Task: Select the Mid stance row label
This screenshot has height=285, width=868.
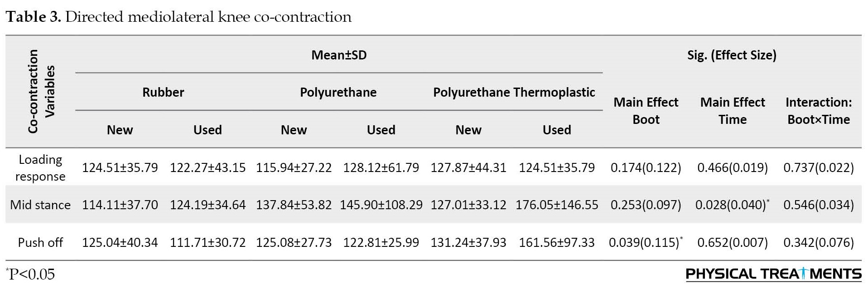Action: pos(40,205)
